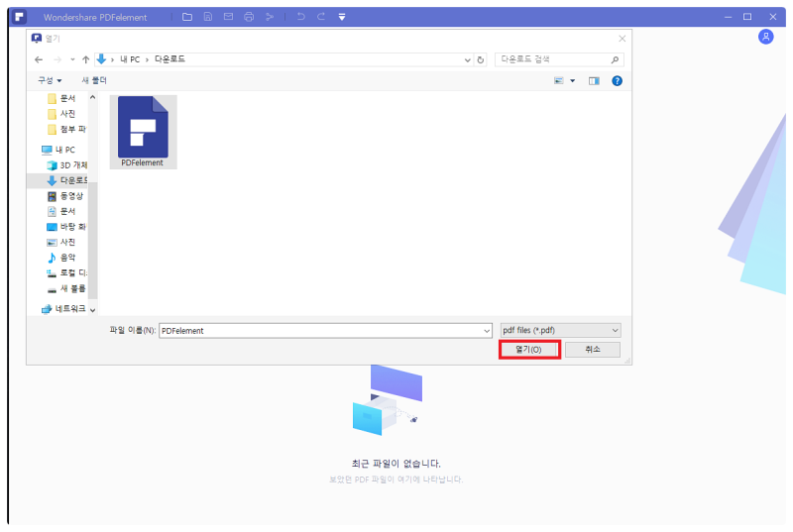The height and width of the screenshot is (532, 793).
Task: Toggle the preview pane icon
Action: pos(594,81)
